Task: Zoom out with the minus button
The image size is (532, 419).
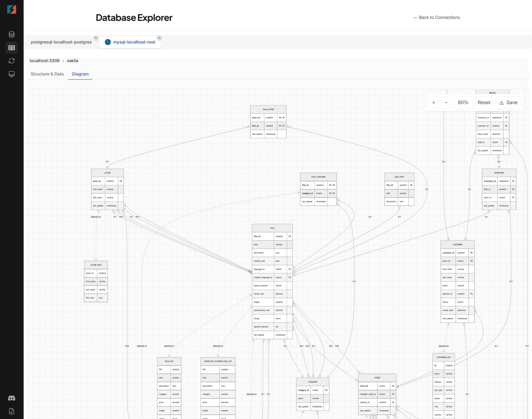Action: point(446,103)
